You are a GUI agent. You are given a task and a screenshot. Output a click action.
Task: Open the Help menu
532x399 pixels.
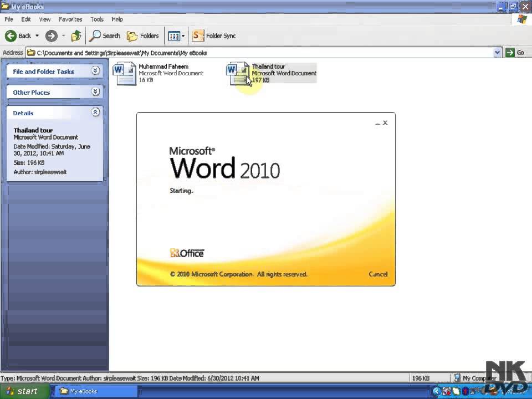[117, 19]
